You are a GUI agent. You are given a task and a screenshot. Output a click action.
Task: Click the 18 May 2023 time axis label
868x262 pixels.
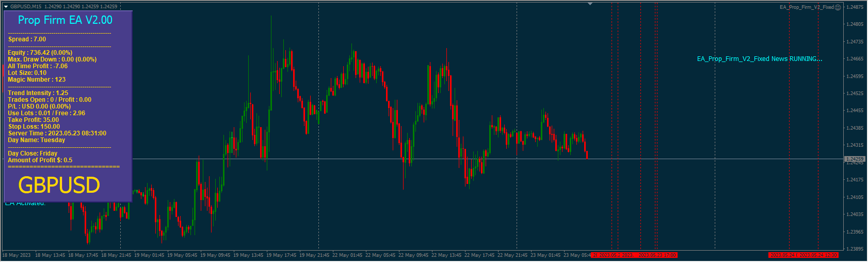pyautogui.click(x=17, y=255)
